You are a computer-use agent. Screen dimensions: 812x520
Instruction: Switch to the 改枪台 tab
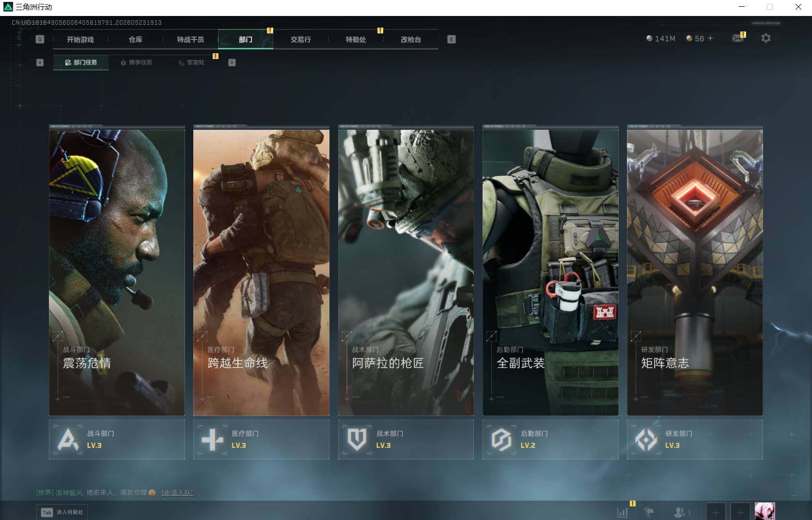[411, 39]
